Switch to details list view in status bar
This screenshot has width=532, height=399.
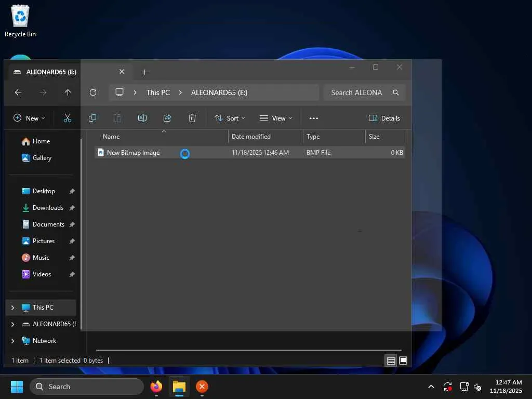(x=391, y=361)
